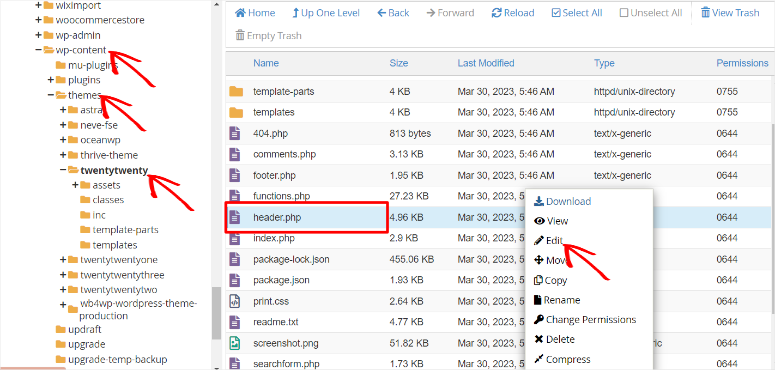Expand the assets folder in tree

point(75,185)
